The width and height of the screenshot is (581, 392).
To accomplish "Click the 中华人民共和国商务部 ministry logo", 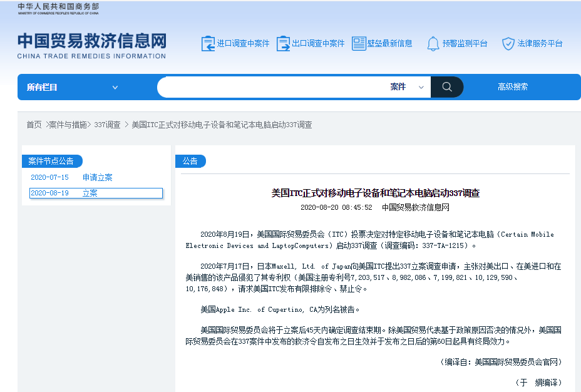I will pos(58,9).
